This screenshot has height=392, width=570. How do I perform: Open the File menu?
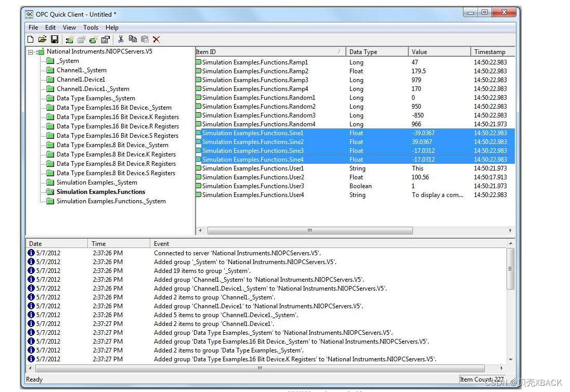pyautogui.click(x=33, y=28)
